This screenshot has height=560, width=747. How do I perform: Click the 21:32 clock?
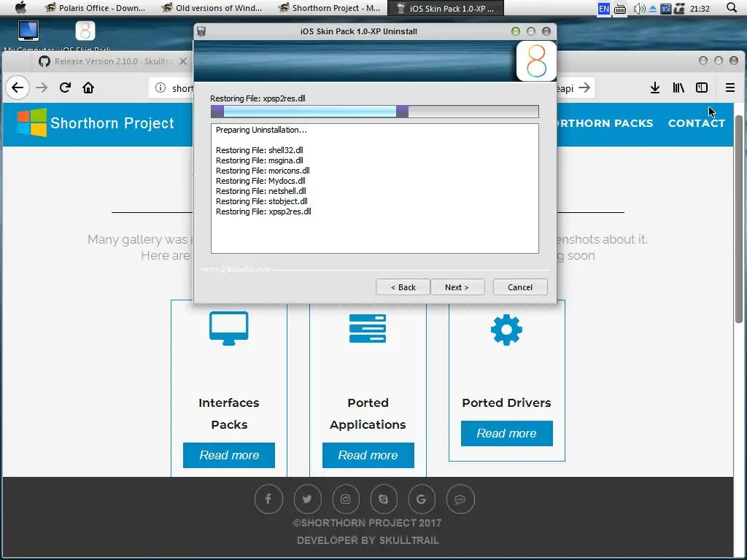point(700,9)
